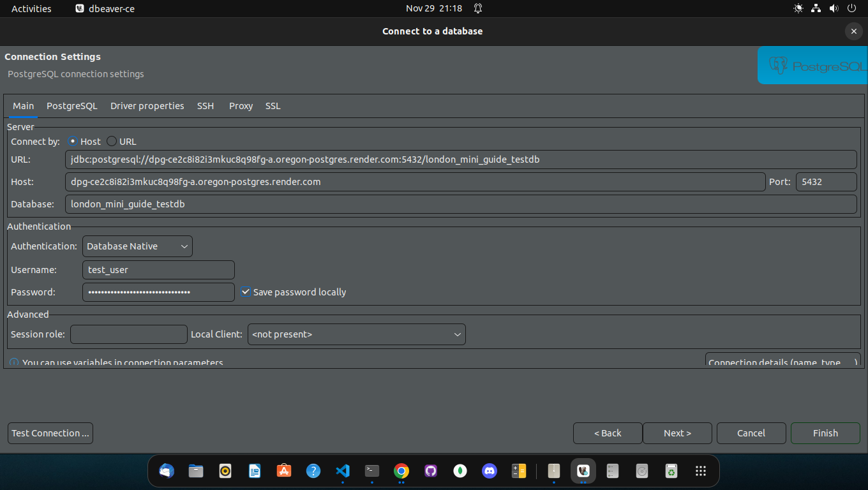This screenshot has height=490, width=868.
Task: Uncheck Save password locally
Action: (x=246, y=292)
